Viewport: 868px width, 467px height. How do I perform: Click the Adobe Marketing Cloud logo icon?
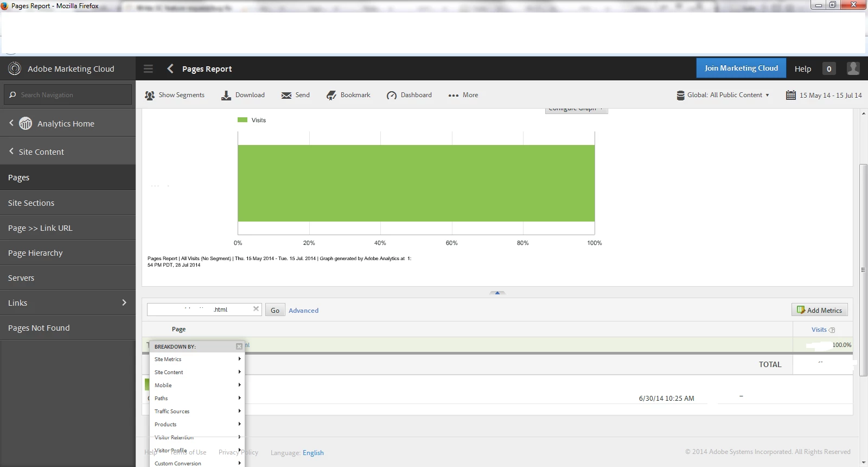tap(15, 68)
